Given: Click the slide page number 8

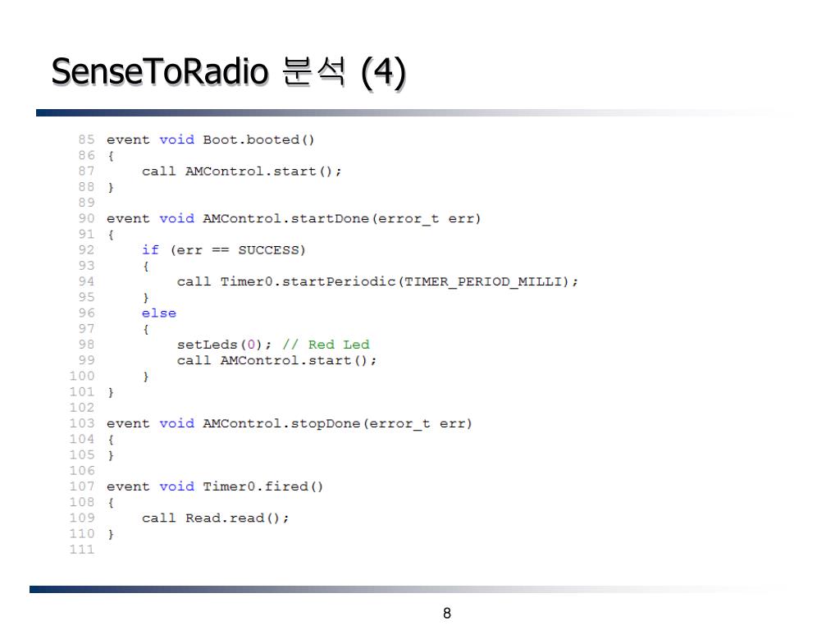Looking at the screenshot, I should 447,614.
